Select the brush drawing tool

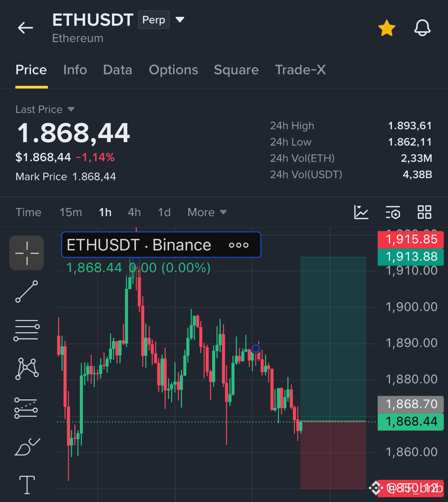[27, 447]
